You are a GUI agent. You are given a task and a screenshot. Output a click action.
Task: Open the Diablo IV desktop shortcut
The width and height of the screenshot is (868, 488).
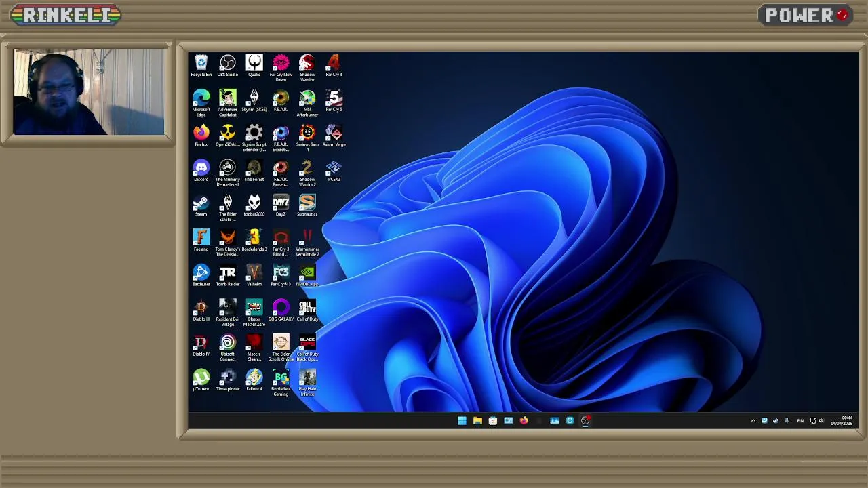201,344
